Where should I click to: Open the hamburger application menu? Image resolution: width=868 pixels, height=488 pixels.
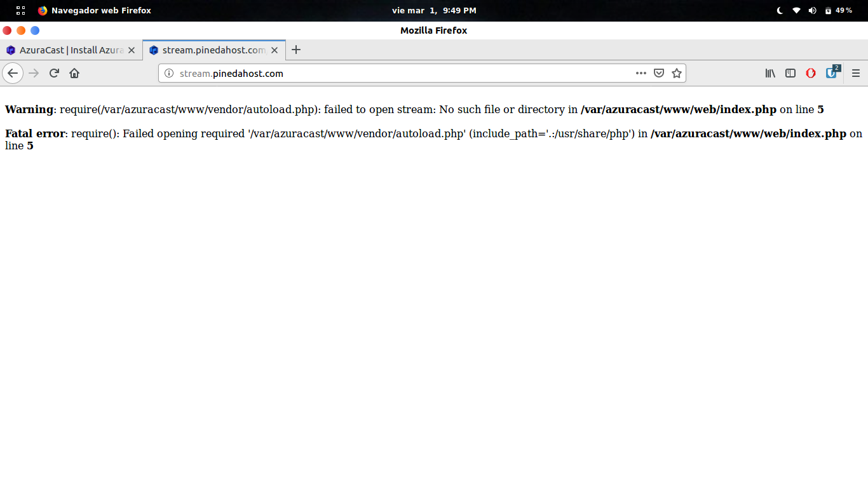[x=856, y=73]
